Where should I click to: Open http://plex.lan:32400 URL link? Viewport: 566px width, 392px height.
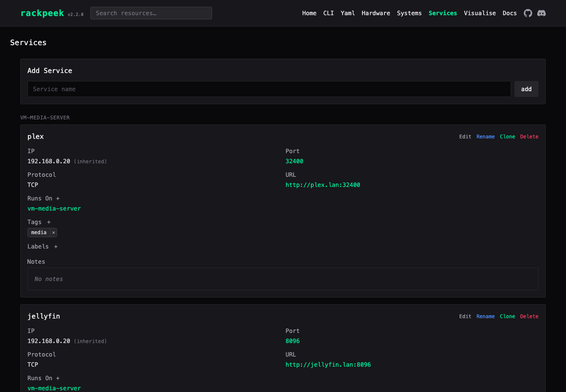pyautogui.click(x=323, y=185)
